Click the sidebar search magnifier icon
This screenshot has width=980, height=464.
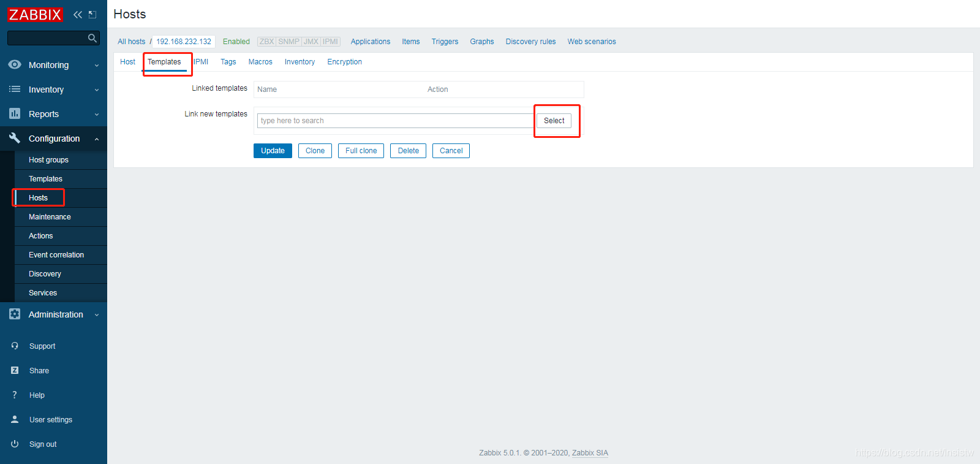point(92,38)
